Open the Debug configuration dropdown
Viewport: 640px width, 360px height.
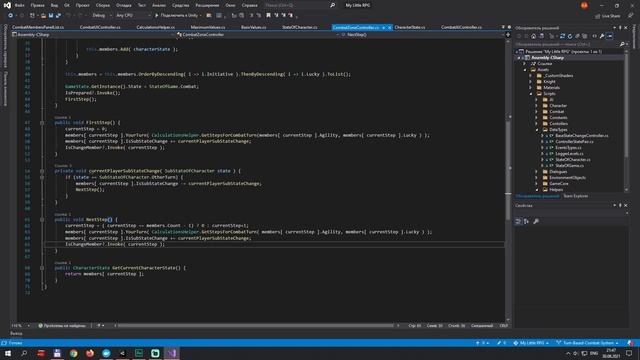point(101,16)
